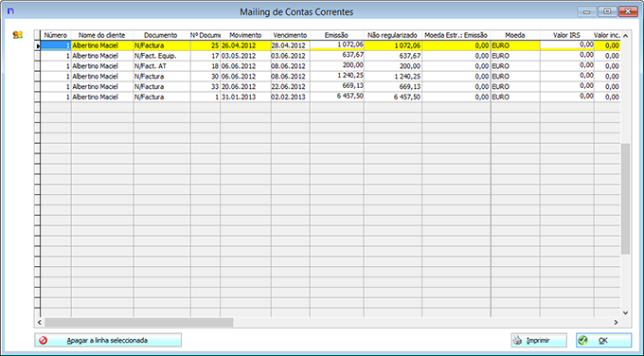Click document number 25 cell
The width and height of the screenshot is (644, 356).
tap(206, 45)
